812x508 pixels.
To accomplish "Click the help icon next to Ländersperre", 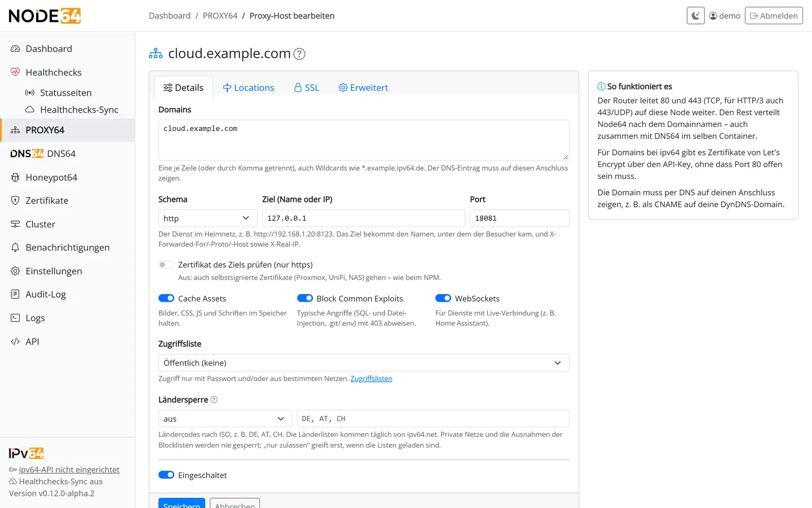I will 214,400.
